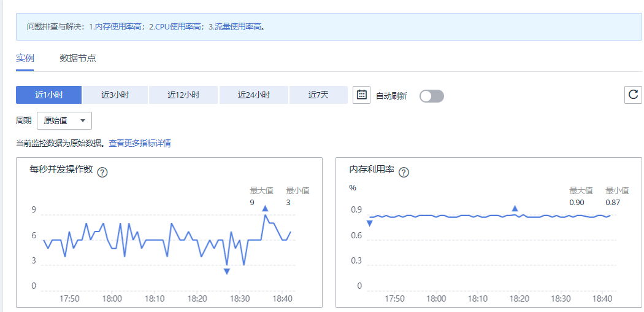Screen dimensions: 644x312
Task: Click help icon beside 每秒并发操作数
Action: tap(102, 172)
